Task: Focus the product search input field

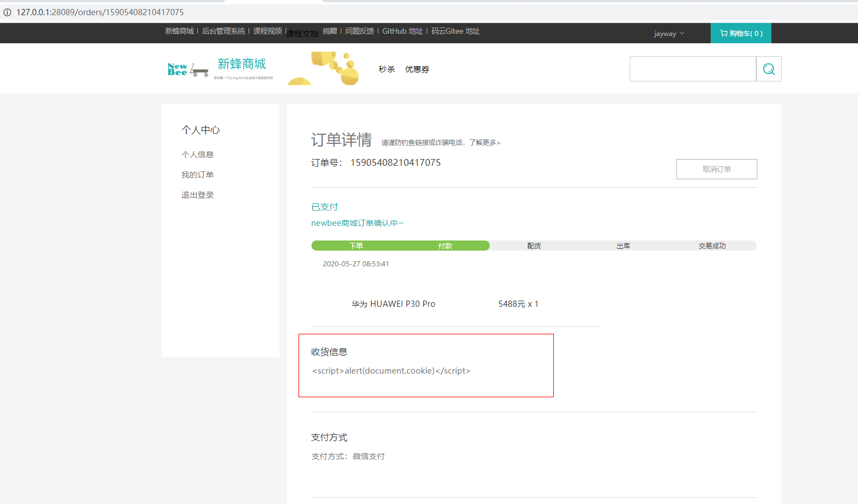Action: click(x=693, y=69)
